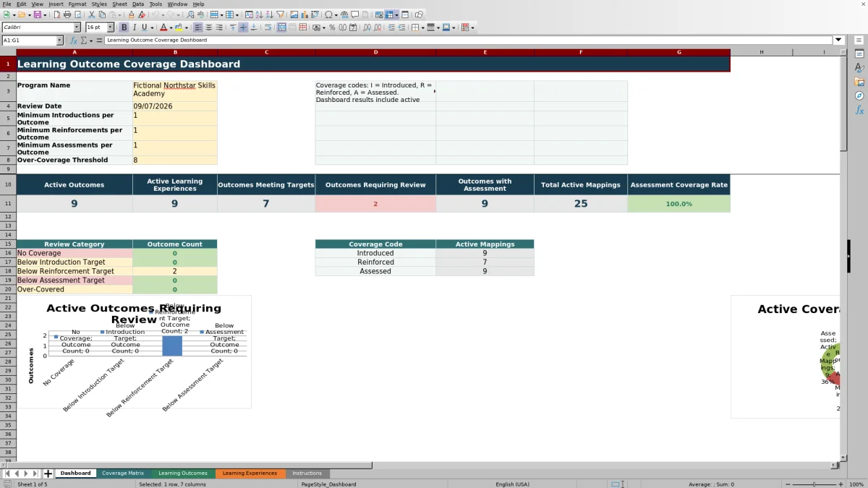The image size is (868, 488).
Task: Click the PageStyle_Dashboard status bar field
Action: click(x=328, y=484)
